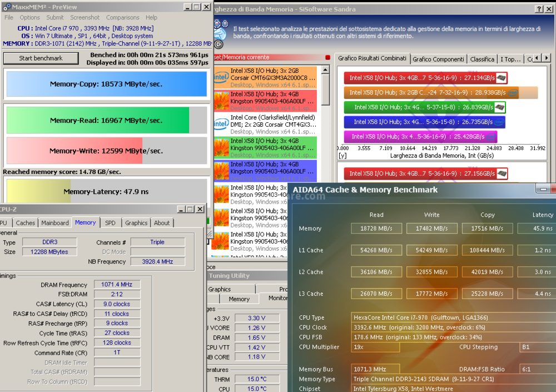Click the left tab-scroll arrow in Sandra

(x=538, y=58)
